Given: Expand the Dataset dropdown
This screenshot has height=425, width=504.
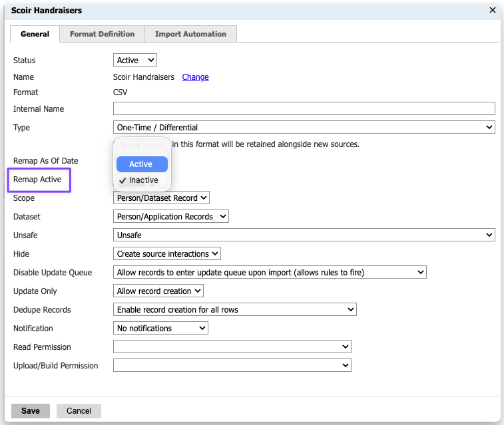Looking at the screenshot, I should 171,216.
